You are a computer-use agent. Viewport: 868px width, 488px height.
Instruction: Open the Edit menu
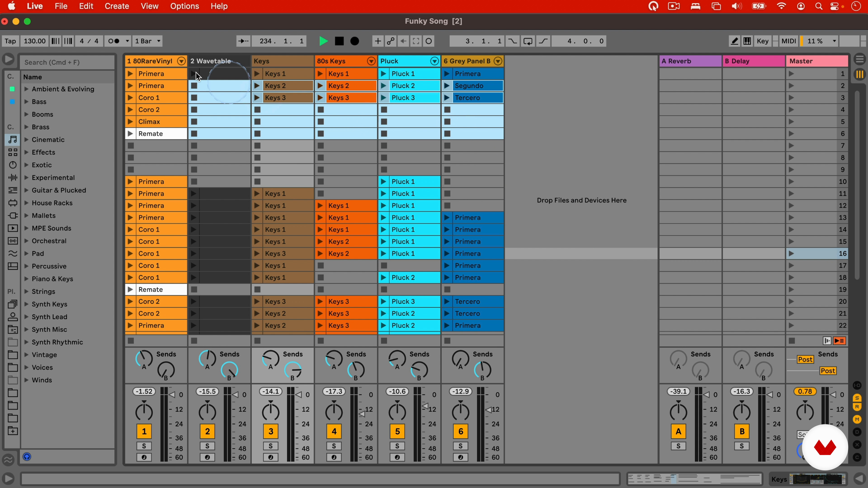click(86, 6)
